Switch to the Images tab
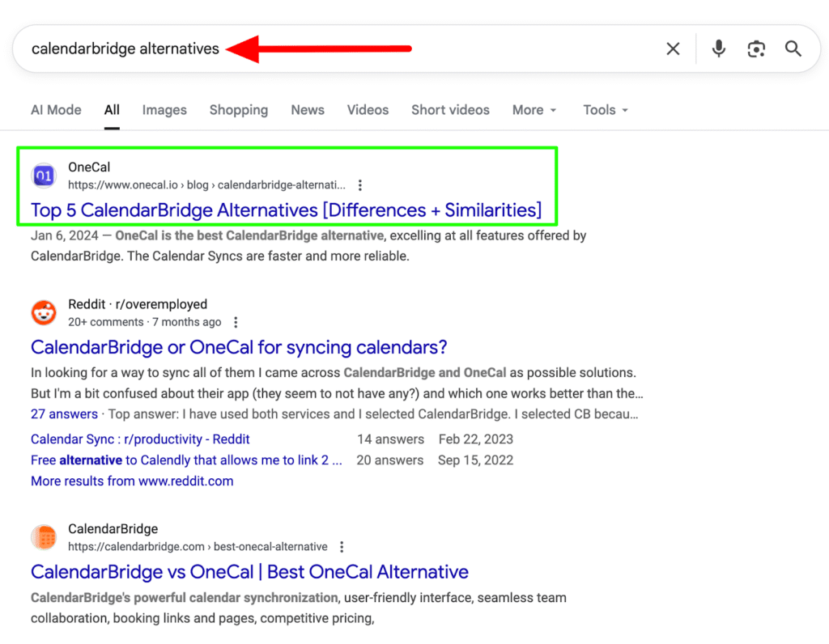 [164, 110]
